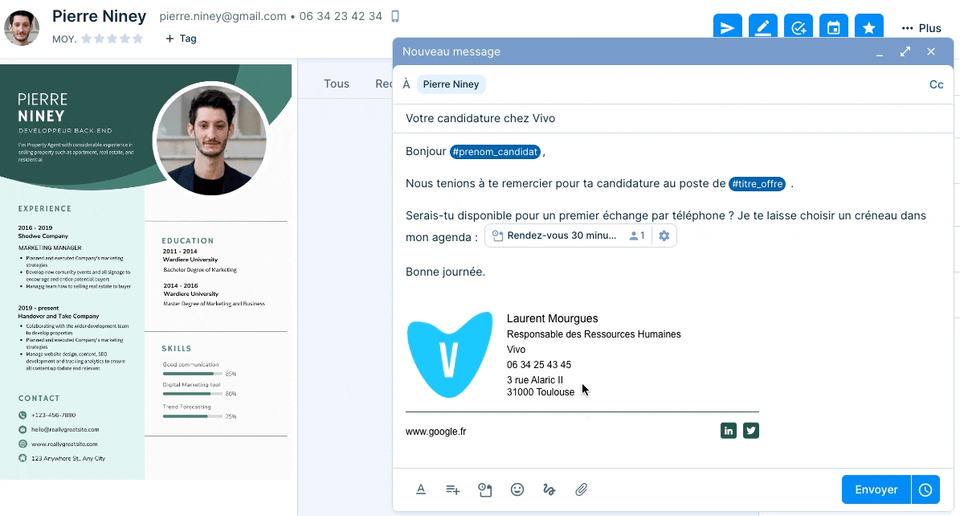
Task: Click Laurent Mourgues in the signature
Action: click(552, 318)
